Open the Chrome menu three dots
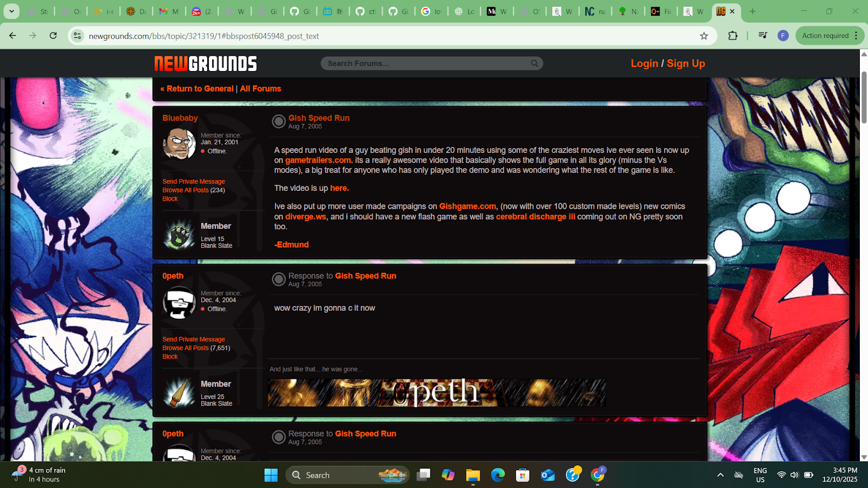868x488 pixels. click(856, 36)
